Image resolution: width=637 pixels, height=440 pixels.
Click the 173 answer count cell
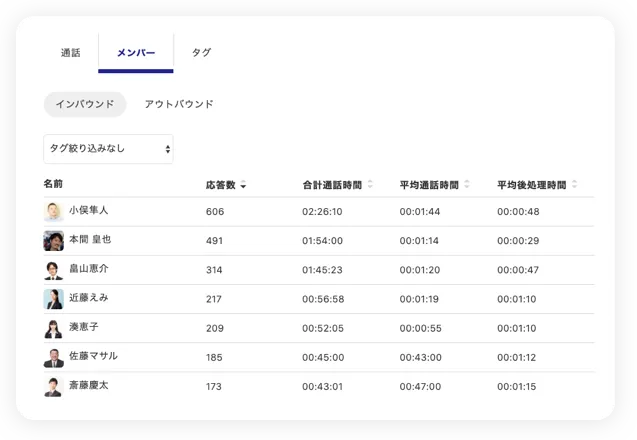click(214, 387)
